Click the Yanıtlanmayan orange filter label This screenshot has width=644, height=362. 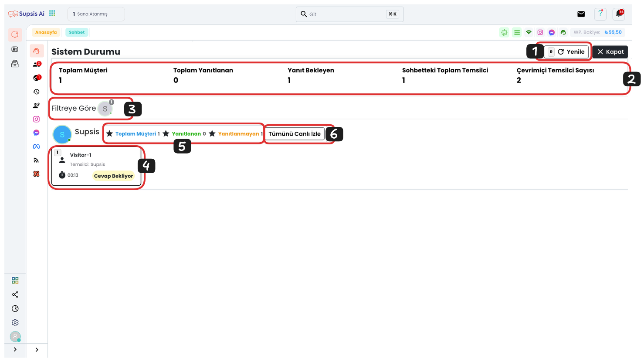coord(238,134)
